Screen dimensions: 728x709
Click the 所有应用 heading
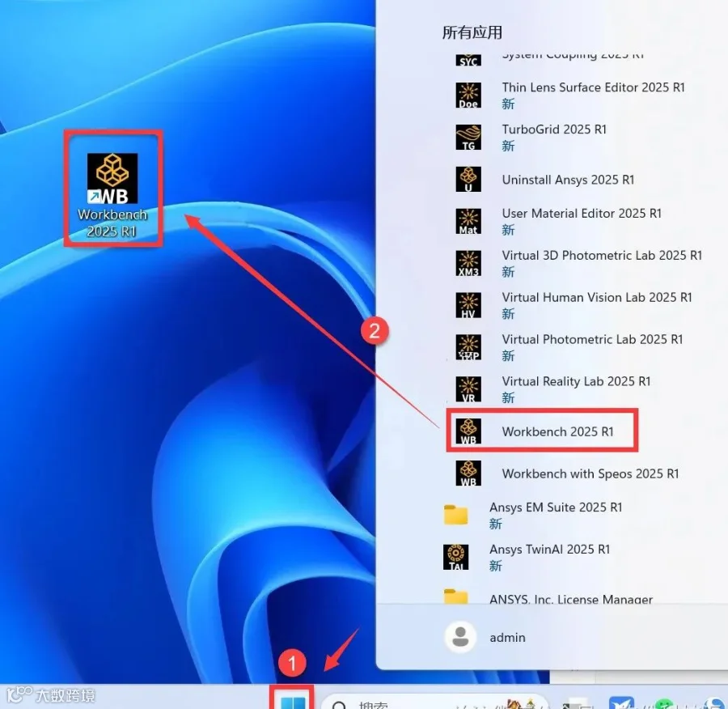tap(472, 32)
